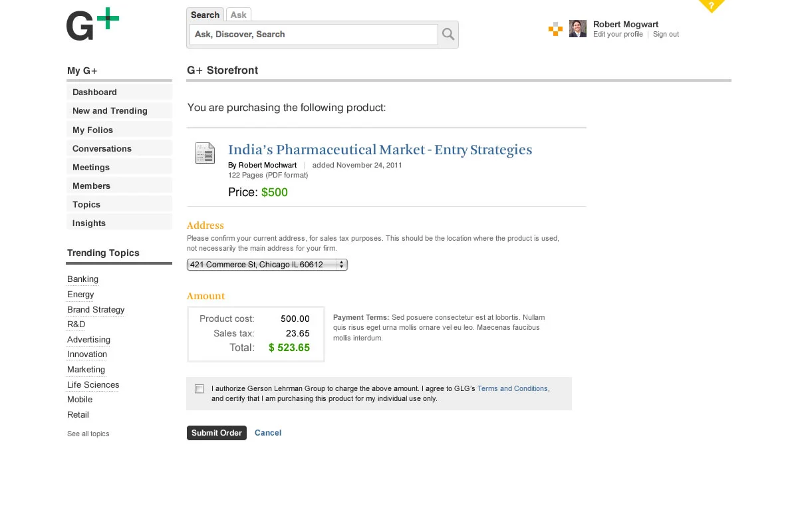Click the Address section heading
This screenshot has height=532, width=798.
205,225
